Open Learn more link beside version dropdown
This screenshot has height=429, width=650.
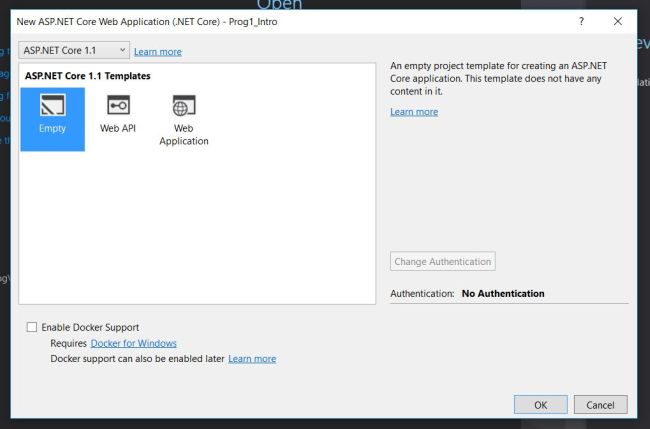[158, 51]
